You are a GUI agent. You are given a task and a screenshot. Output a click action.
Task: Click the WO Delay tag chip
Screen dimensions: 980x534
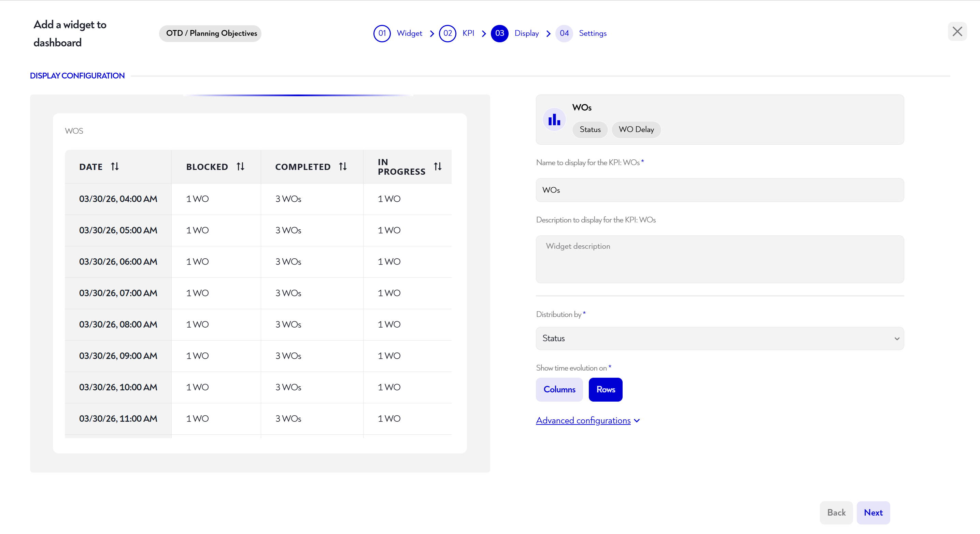(x=636, y=129)
